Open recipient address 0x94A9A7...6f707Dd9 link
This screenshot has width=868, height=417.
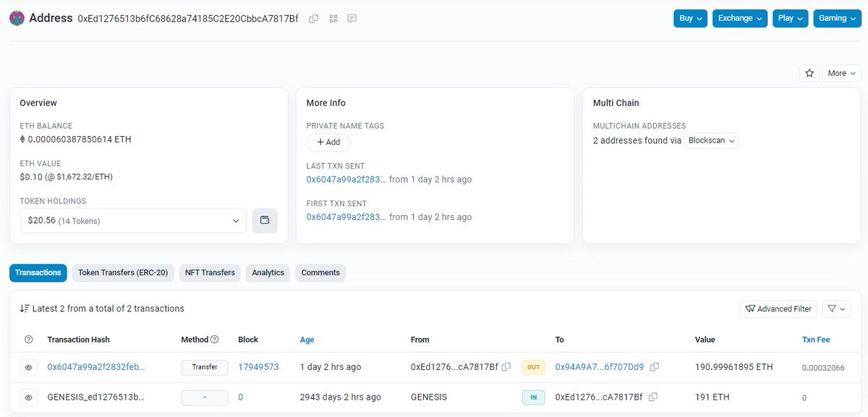click(600, 367)
